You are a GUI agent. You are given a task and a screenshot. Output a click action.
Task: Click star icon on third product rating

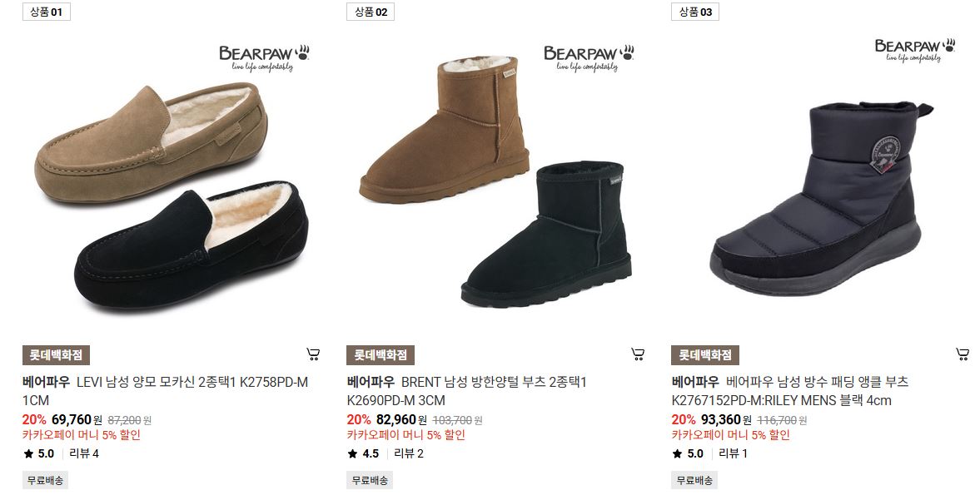pyautogui.click(x=678, y=453)
